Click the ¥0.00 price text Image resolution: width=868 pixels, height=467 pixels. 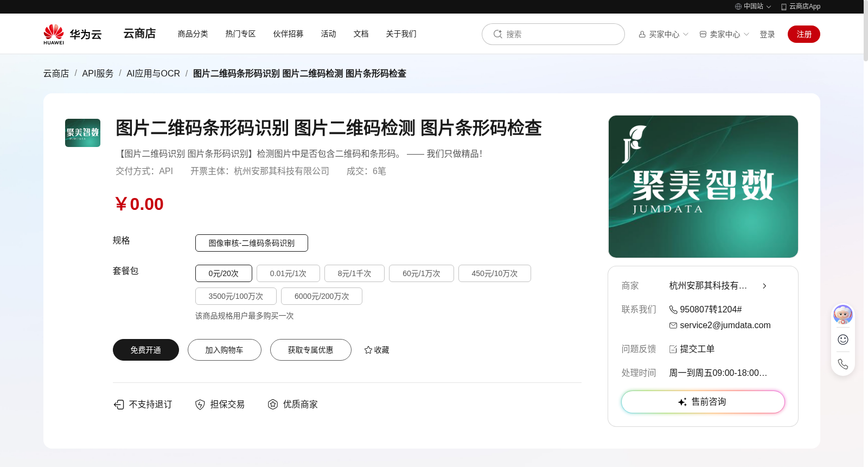[138, 204]
